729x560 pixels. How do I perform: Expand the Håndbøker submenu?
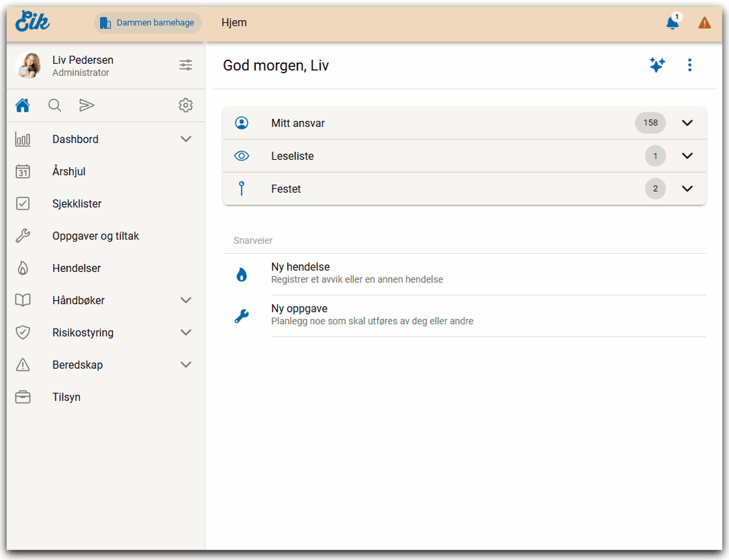(x=186, y=300)
